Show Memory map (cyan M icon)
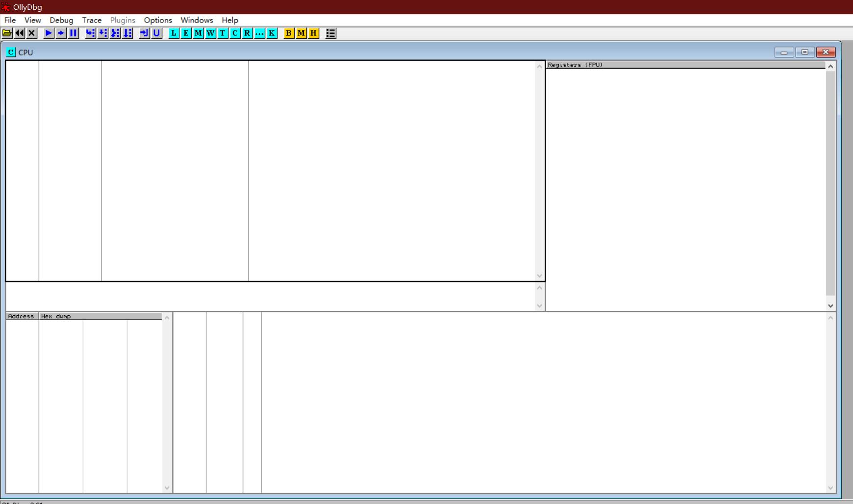This screenshot has width=853, height=504. (x=199, y=33)
